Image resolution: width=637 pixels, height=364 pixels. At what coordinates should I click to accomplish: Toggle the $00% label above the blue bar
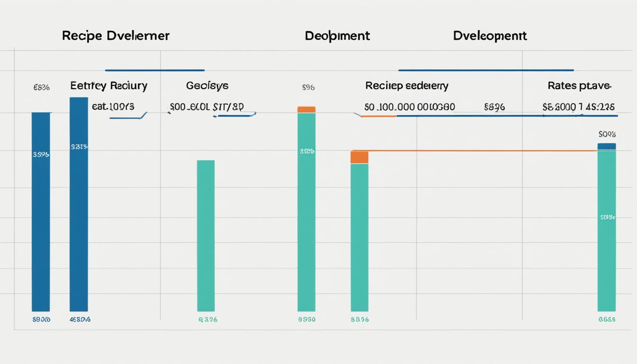pyautogui.click(x=608, y=134)
